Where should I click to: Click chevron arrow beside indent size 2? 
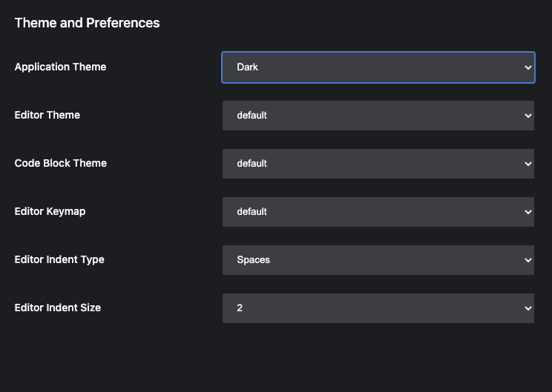(x=528, y=308)
